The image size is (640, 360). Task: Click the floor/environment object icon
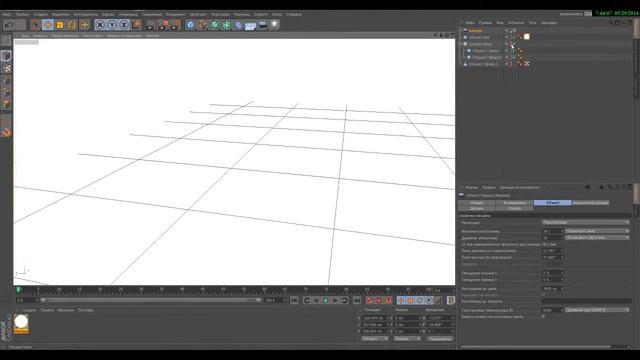250,25
